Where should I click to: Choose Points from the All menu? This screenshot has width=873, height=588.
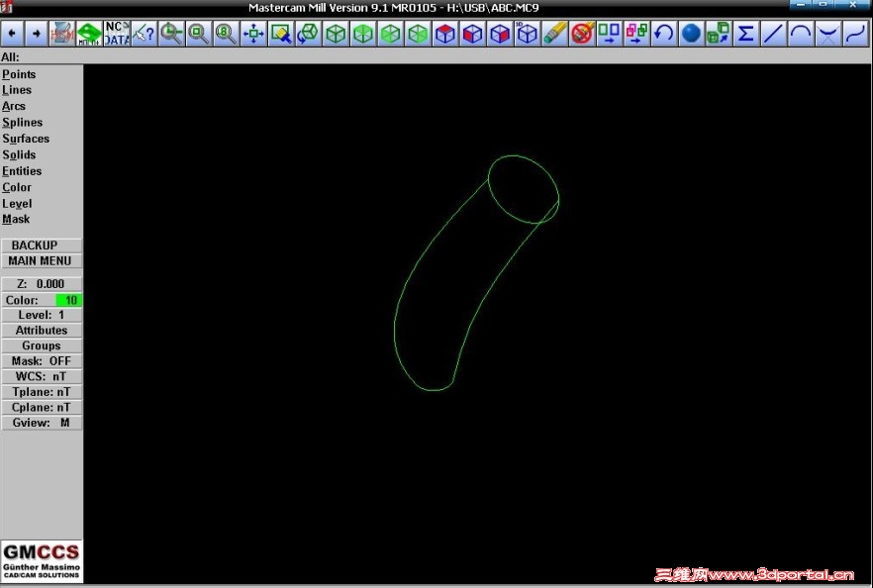coord(19,74)
